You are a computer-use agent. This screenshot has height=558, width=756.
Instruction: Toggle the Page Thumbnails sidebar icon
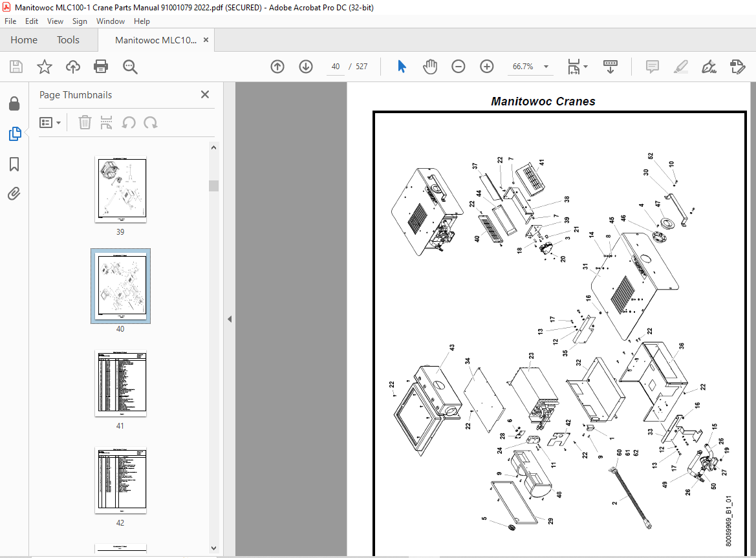[15, 134]
